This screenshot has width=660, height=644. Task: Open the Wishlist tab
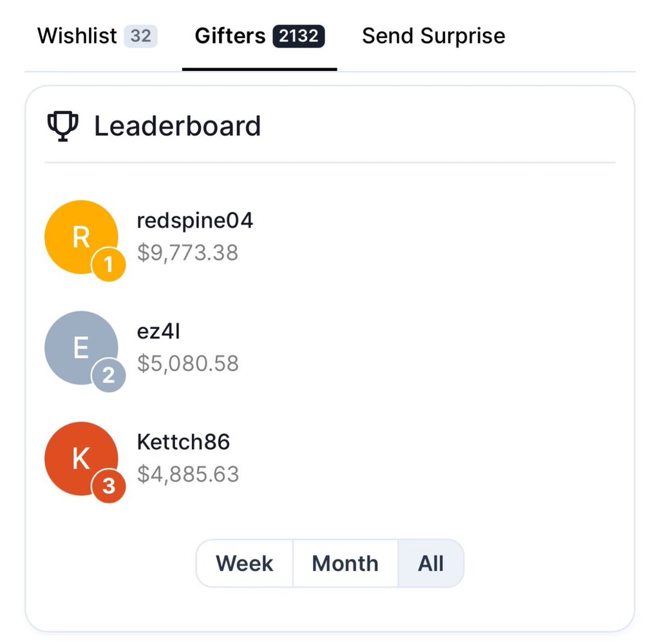click(x=77, y=36)
